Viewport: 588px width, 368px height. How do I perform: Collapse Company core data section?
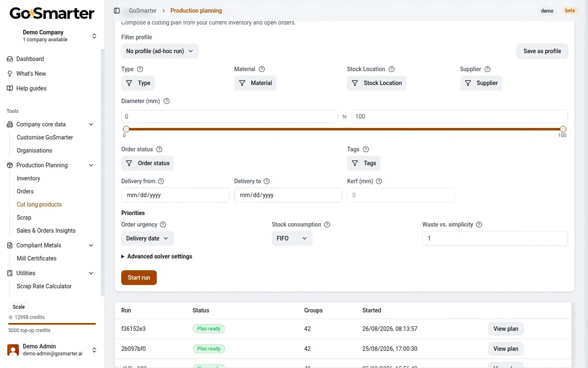click(x=91, y=124)
